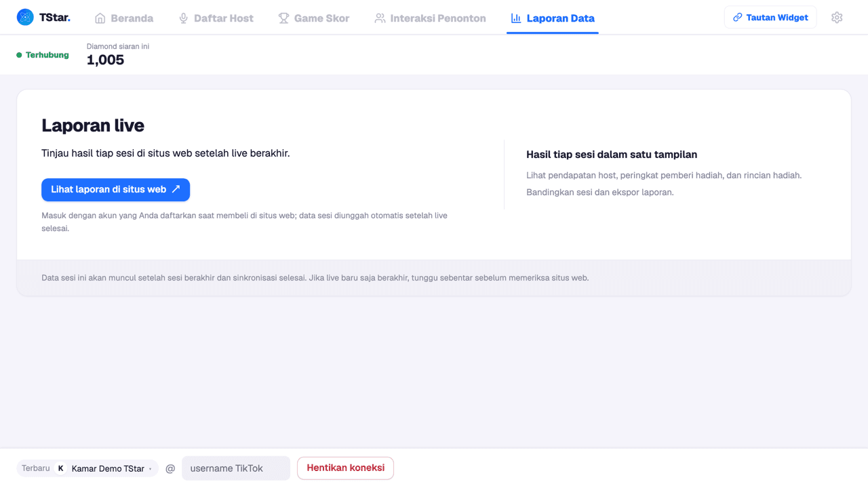This screenshot has height=488, width=868.
Task: Open the Beranda tab
Action: tap(124, 18)
